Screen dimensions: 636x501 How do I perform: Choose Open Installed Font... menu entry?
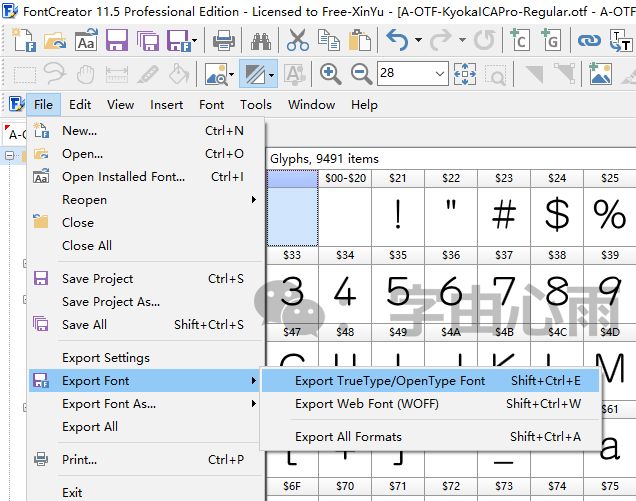[x=146, y=177]
